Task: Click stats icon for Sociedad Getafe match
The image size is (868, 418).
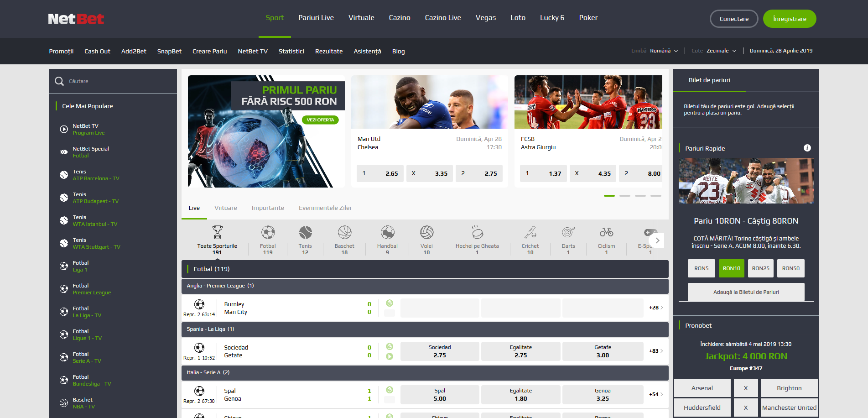Action: coord(390,346)
